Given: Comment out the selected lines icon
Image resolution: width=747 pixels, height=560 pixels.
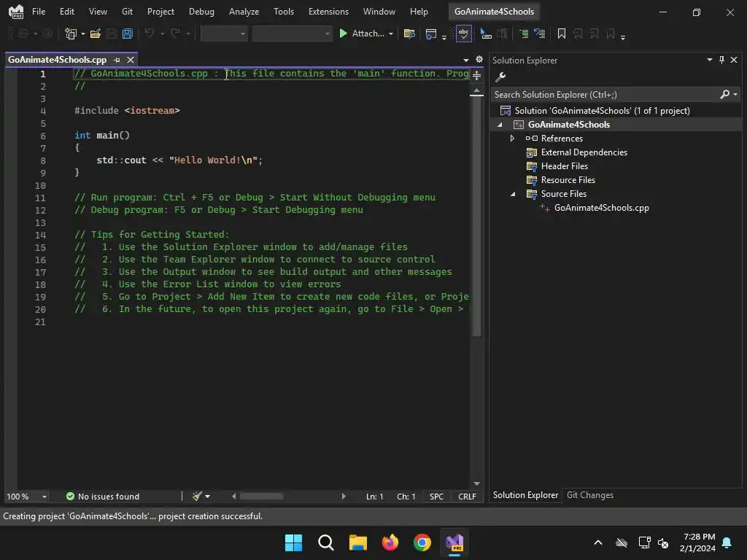Looking at the screenshot, I should click(x=524, y=34).
